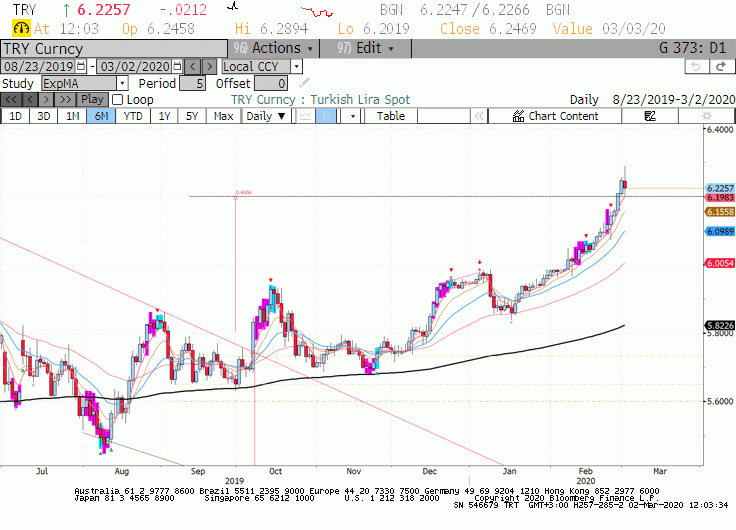Image resolution: width=736 pixels, height=530 pixels.
Task: Open the Edit menu
Action: pos(366,48)
